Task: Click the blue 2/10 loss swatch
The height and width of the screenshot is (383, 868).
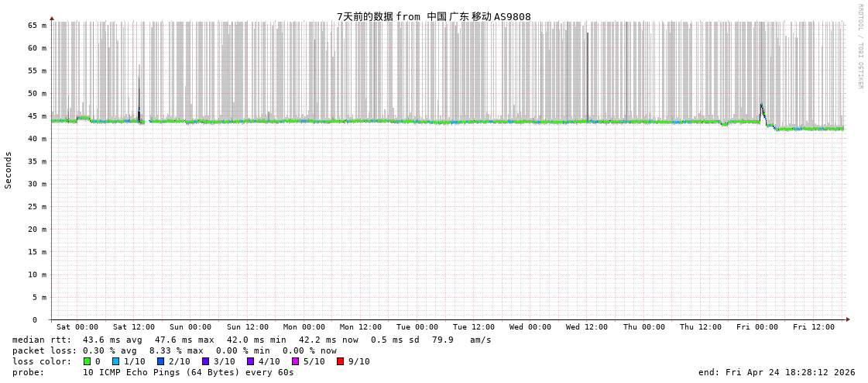Action: tap(160, 361)
